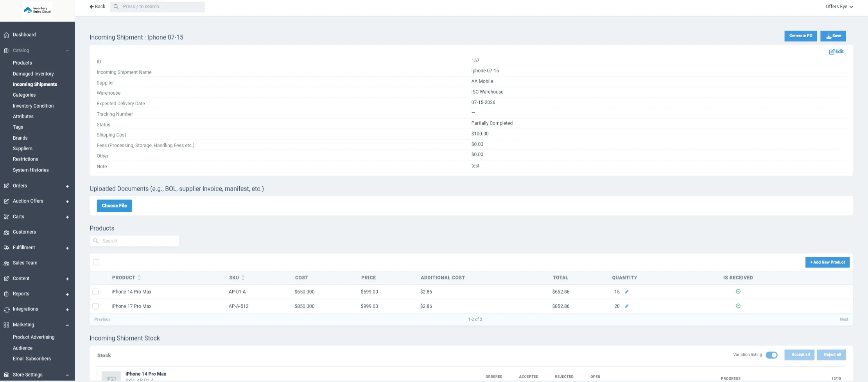Open Email Subscribers menu item
The width and height of the screenshot is (868, 382).
[32, 359]
